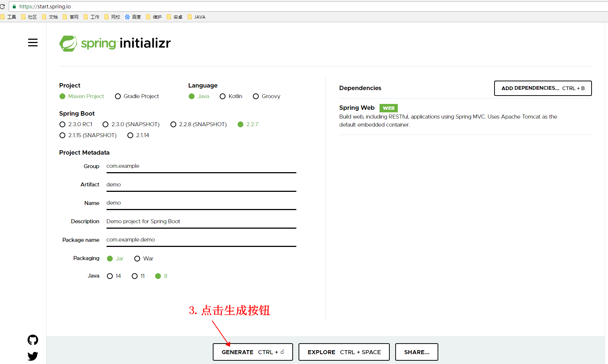Viewport: 608px width, 364px height.
Task: Click inside the Group input field
Action: 201,166
